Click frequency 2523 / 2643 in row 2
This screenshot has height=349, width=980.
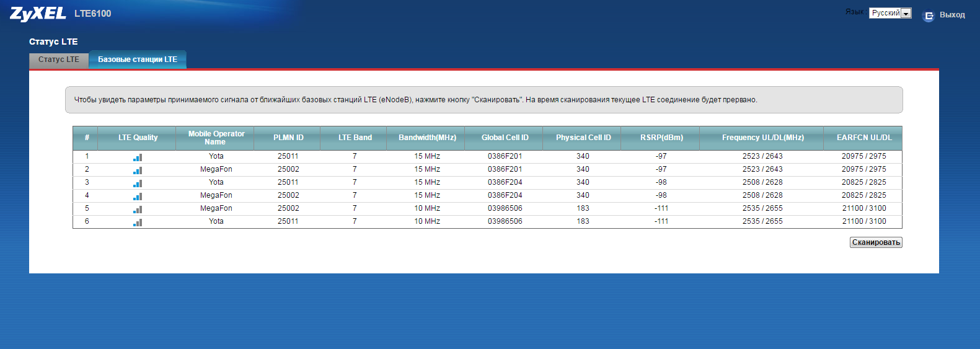click(x=762, y=169)
